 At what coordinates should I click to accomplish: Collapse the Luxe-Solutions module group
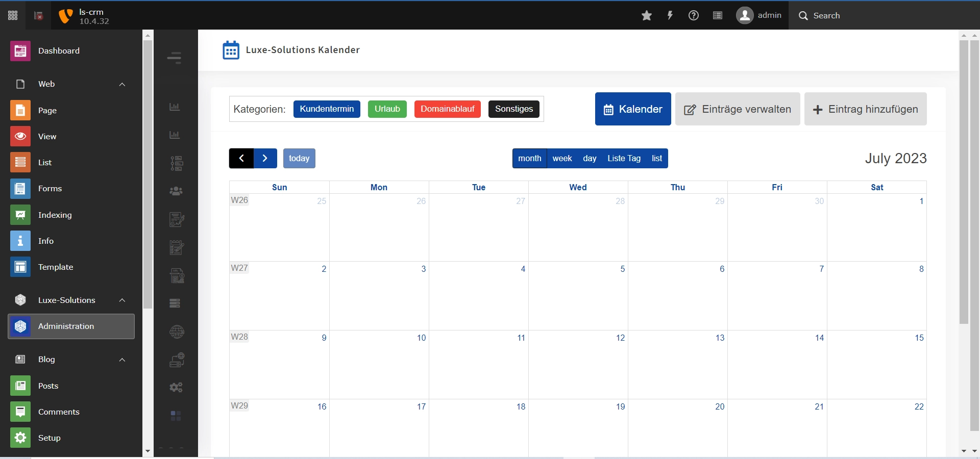tap(122, 300)
